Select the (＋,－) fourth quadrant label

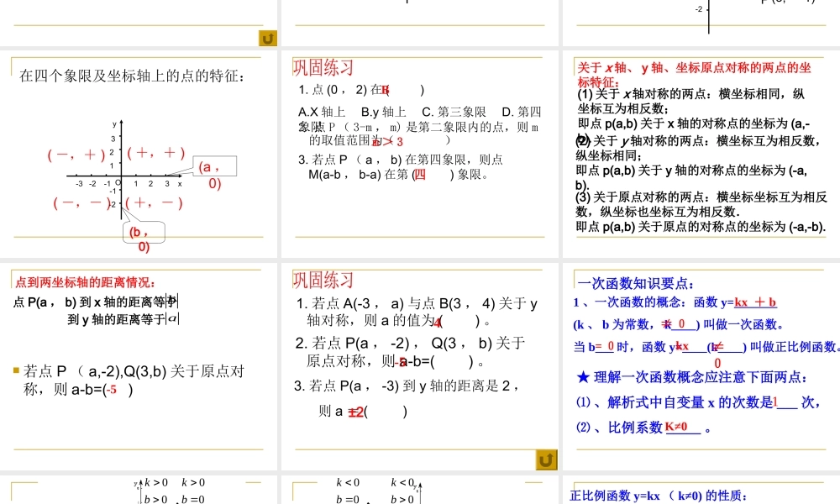pyautogui.click(x=154, y=203)
